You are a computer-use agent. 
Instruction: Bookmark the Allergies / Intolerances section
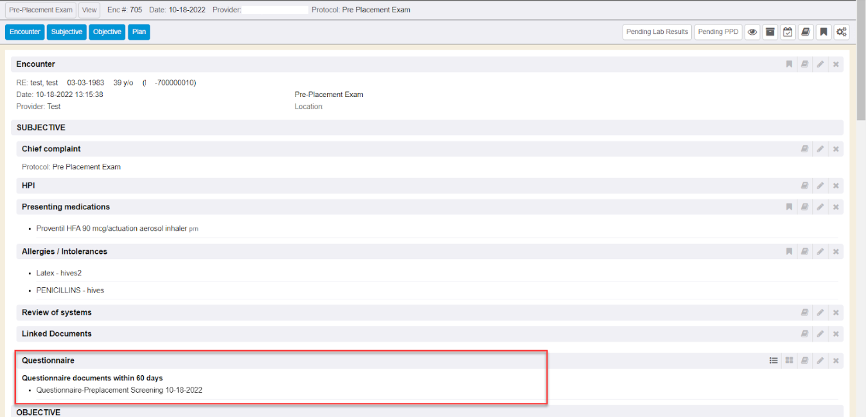click(x=789, y=252)
